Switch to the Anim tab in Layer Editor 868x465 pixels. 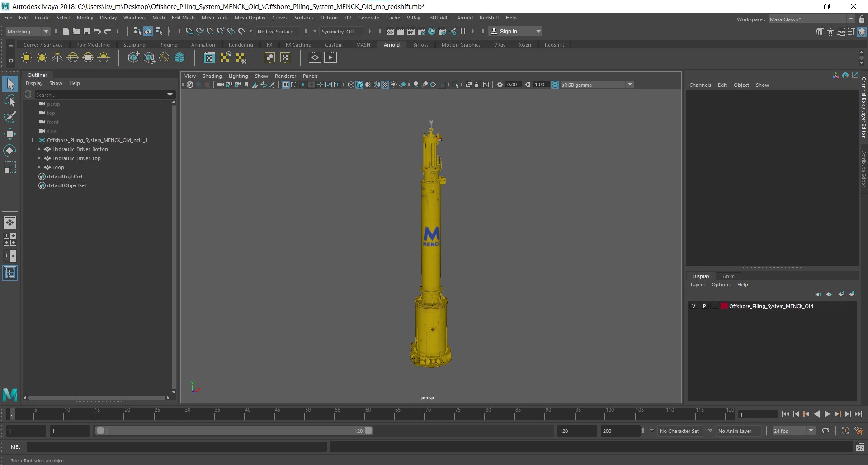728,276
